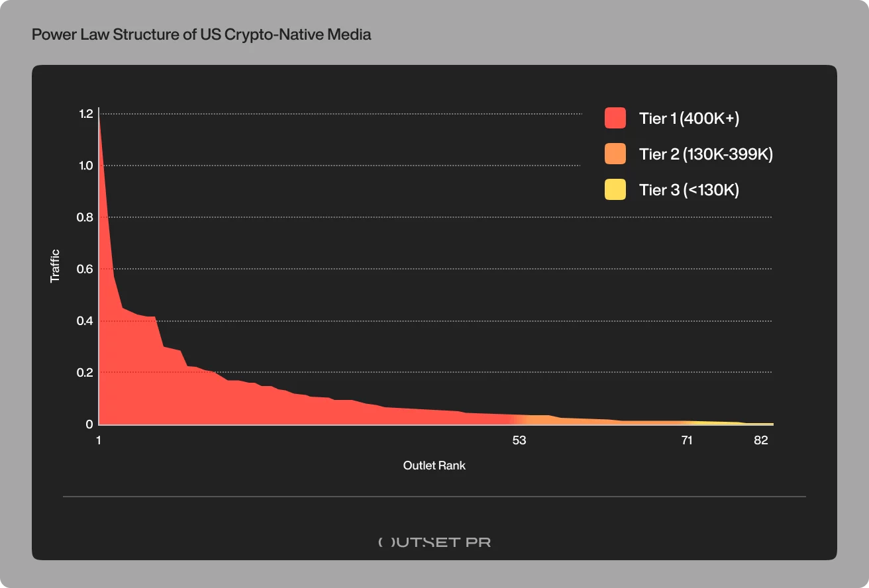
Task: Click the 1.0 y-axis tick value
Action: tap(86, 166)
